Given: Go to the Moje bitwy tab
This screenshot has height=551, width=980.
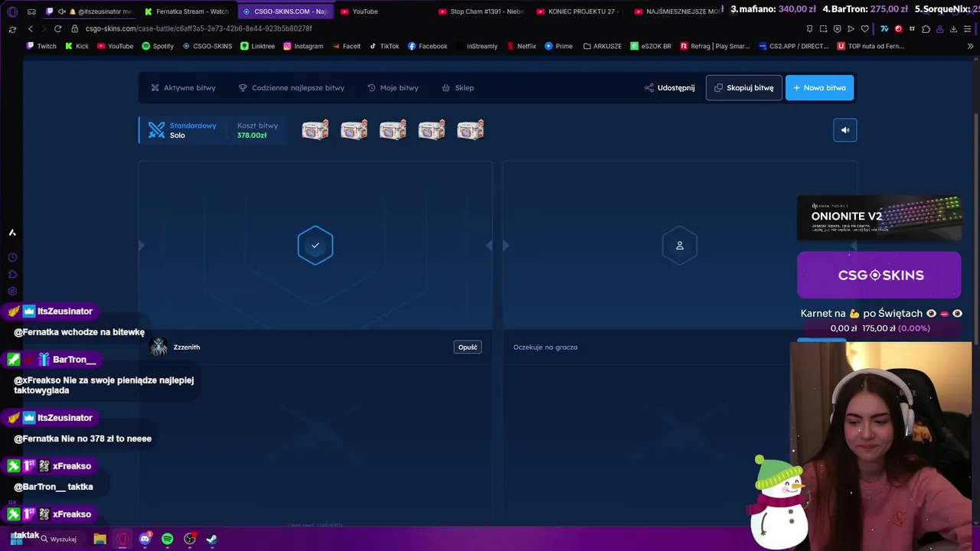Looking at the screenshot, I should click(x=393, y=88).
